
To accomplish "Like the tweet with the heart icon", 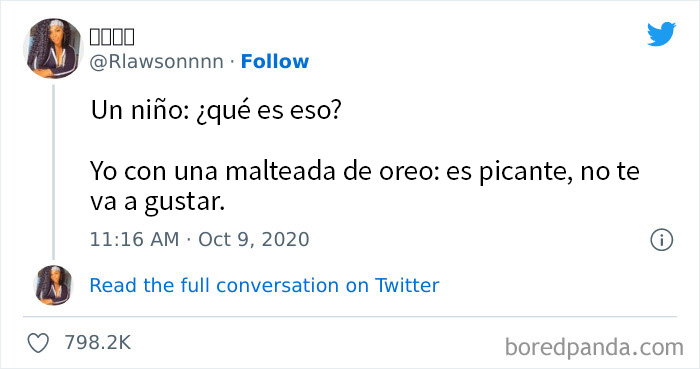I will coord(38,343).
